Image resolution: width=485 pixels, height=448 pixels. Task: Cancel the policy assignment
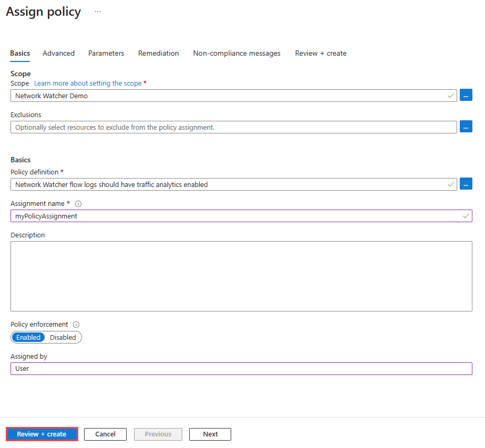tap(105, 434)
